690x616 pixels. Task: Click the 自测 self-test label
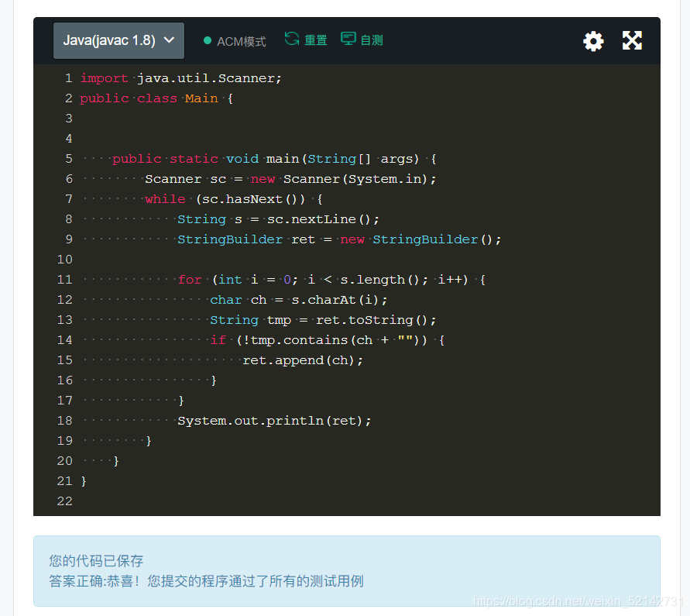point(372,40)
